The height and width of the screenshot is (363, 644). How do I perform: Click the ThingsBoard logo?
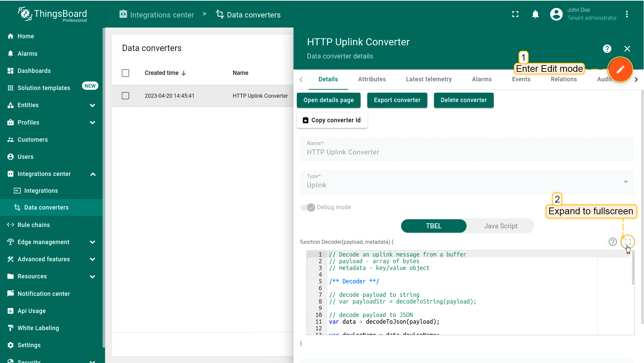coord(53,14)
